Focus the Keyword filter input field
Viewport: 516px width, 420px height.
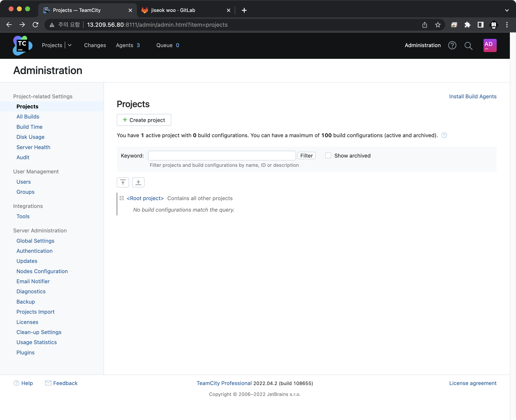coord(222,155)
